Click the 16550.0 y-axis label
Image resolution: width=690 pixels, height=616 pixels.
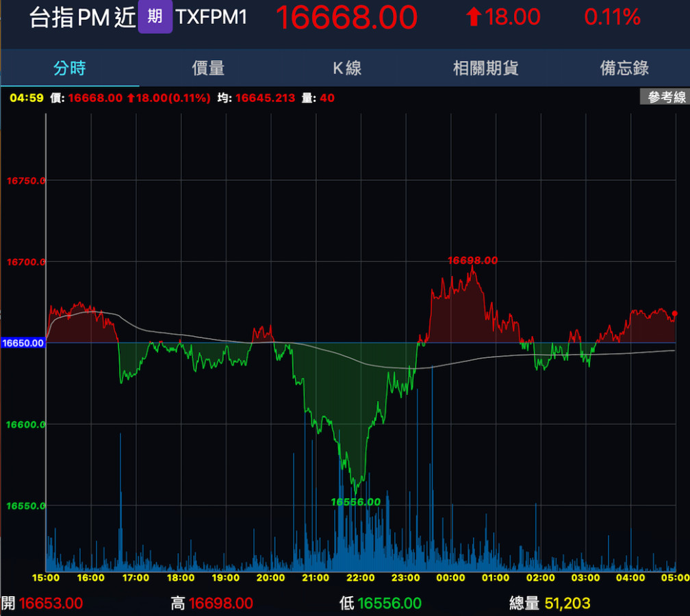[x=25, y=506]
